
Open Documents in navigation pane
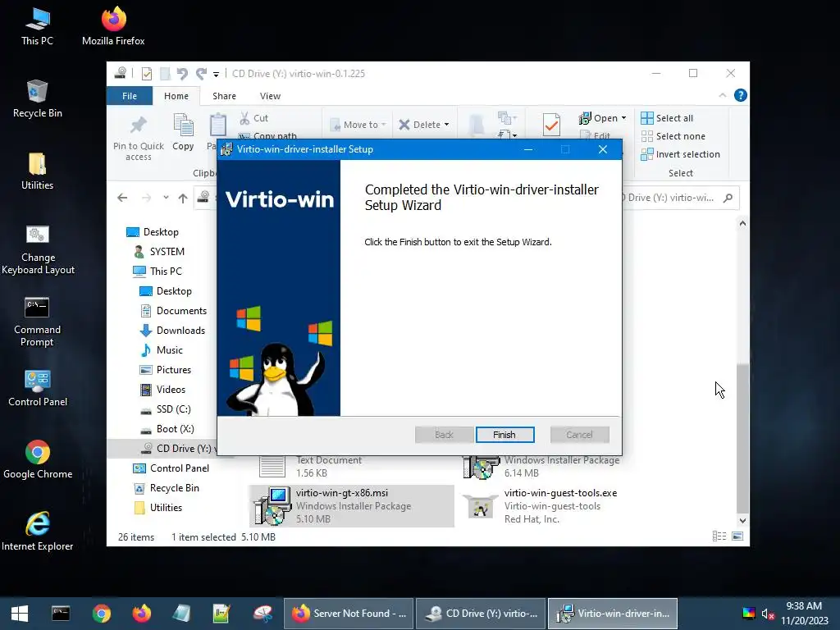coord(172,311)
